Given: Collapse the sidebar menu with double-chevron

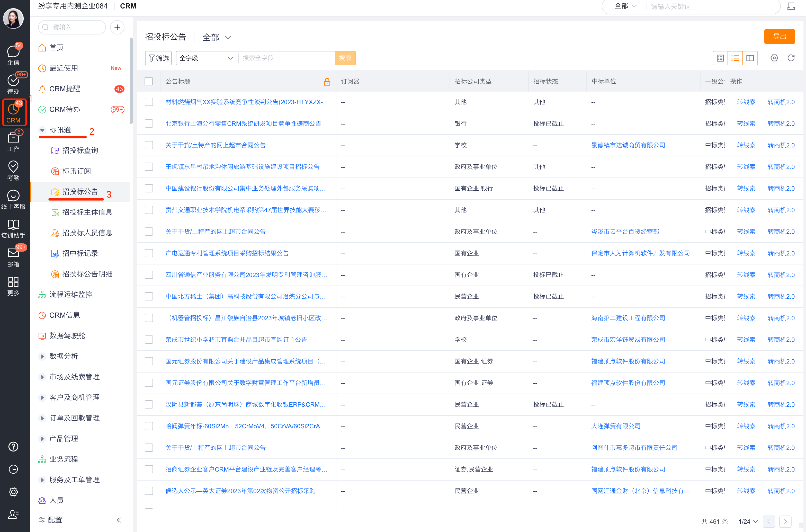Looking at the screenshot, I should 119,520.
